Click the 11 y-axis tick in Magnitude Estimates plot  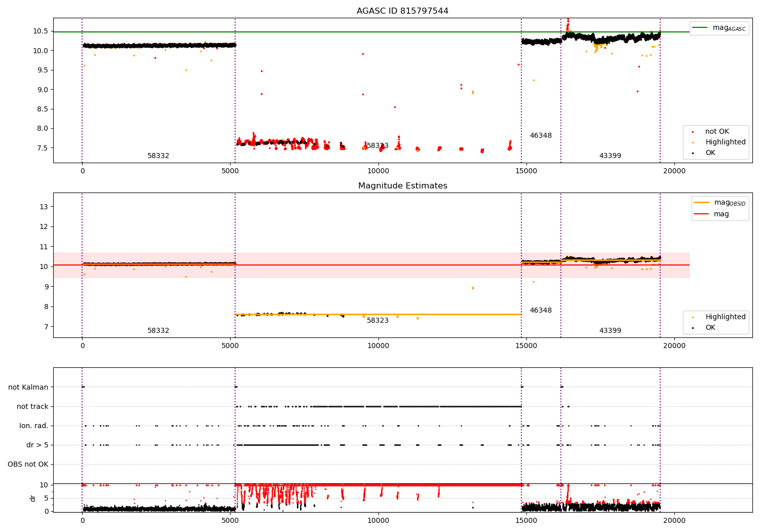44,247
